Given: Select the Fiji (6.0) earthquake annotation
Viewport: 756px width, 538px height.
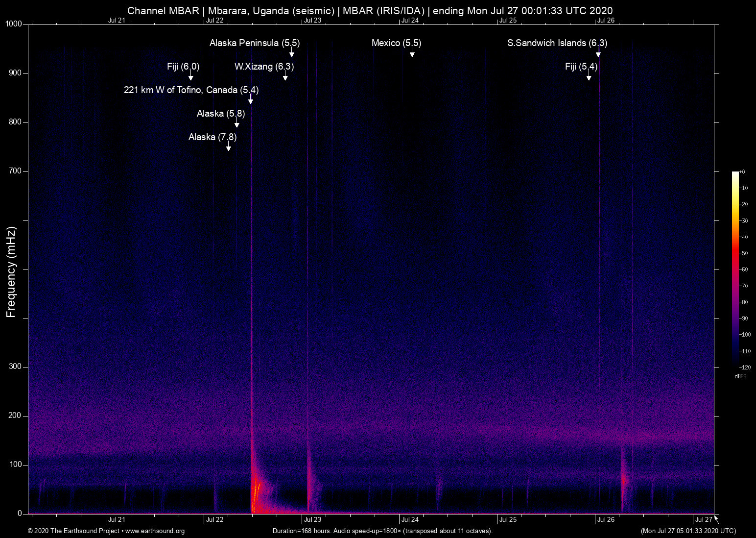Looking at the screenshot, I should (183, 67).
